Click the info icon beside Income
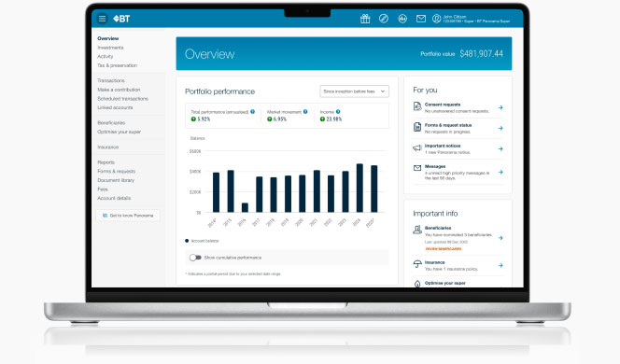 (x=338, y=112)
